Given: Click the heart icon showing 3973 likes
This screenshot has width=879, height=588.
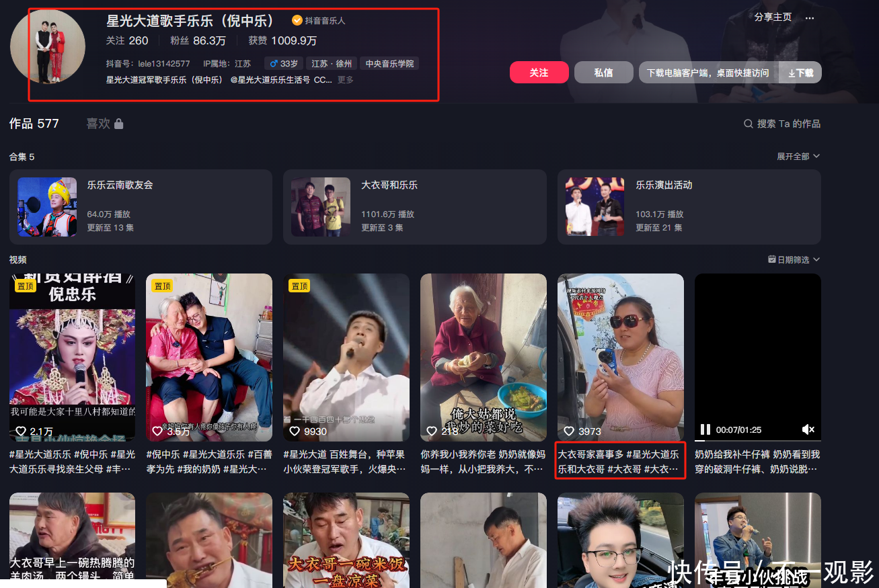Looking at the screenshot, I should click(x=569, y=431).
